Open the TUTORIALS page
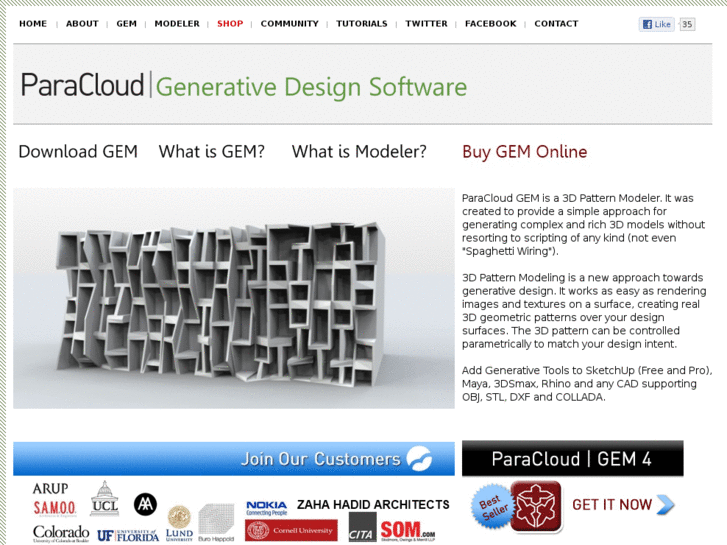The height and width of the screenshot is (545, 727). 362,24
